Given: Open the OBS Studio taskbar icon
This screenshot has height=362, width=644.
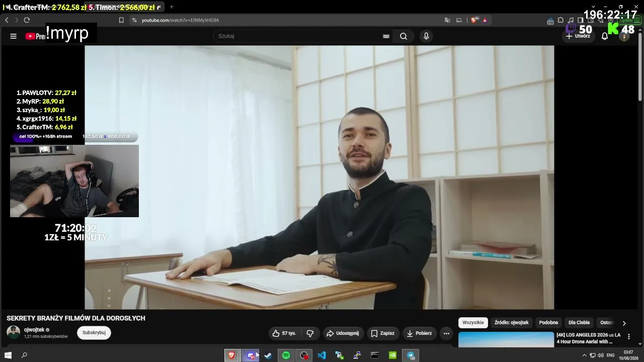Looking at the screenshot, I should (x=304, y=355).
